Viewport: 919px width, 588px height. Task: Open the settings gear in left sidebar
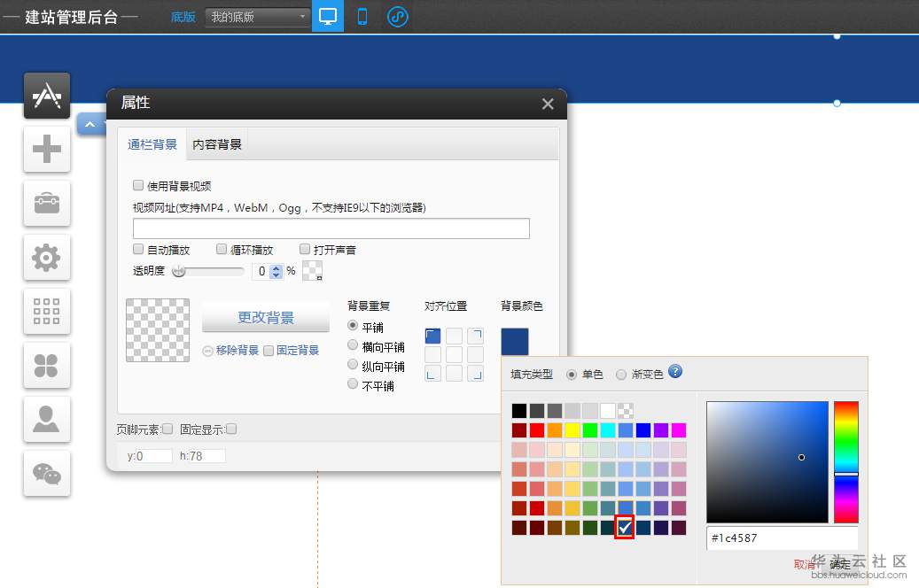[45, 258]
